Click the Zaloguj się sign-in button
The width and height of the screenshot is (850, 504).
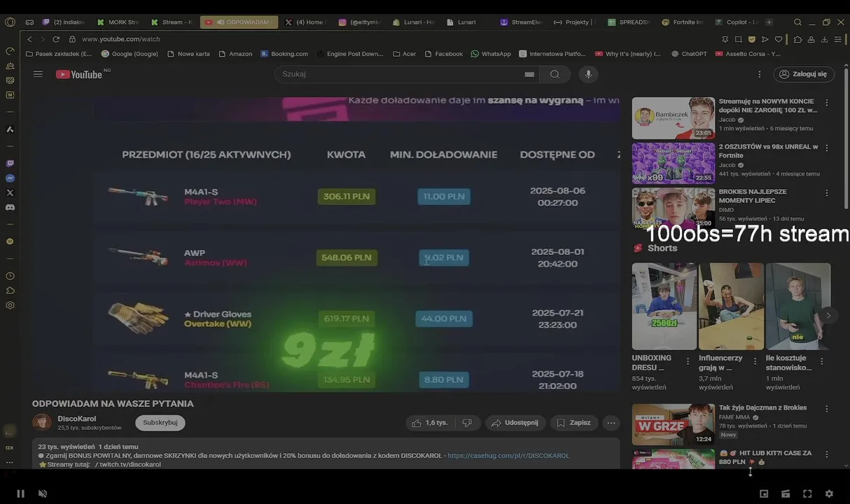tap(804, 74)
